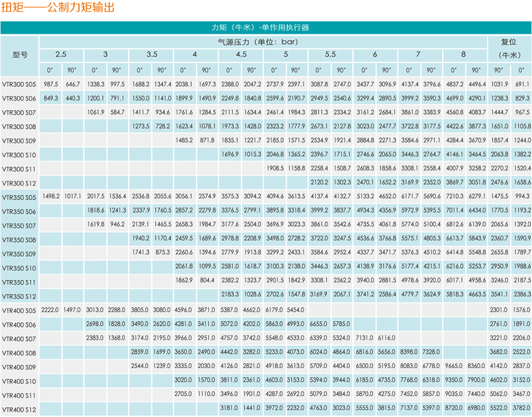Click the 型号 column header
The height and width of the screenshot is (417, 532).
20,54
